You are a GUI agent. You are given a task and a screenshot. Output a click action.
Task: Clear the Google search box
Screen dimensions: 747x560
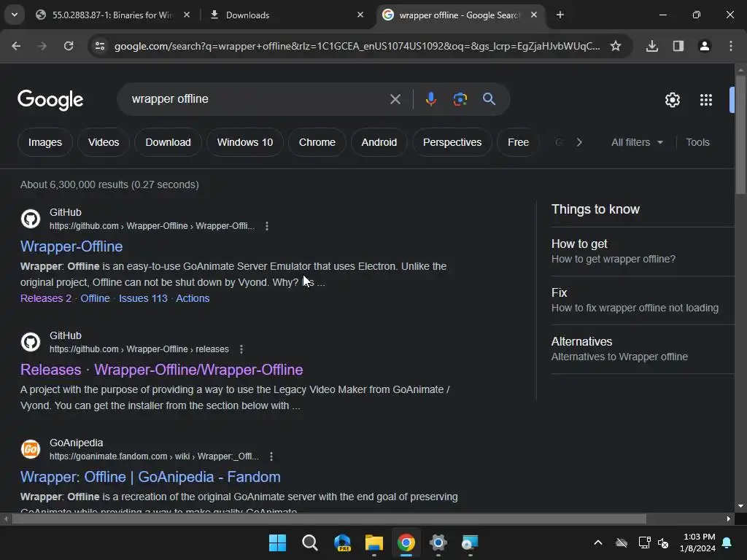tap(395, 99)
